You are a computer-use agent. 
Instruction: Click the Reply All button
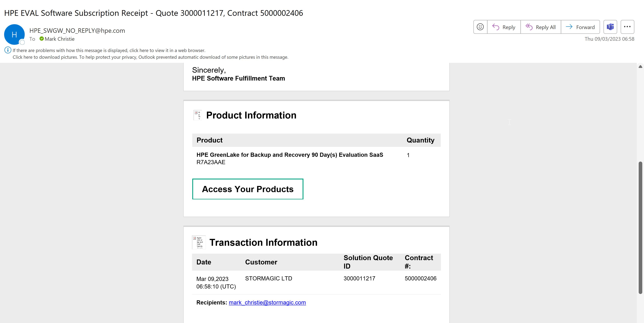(541, 27)
